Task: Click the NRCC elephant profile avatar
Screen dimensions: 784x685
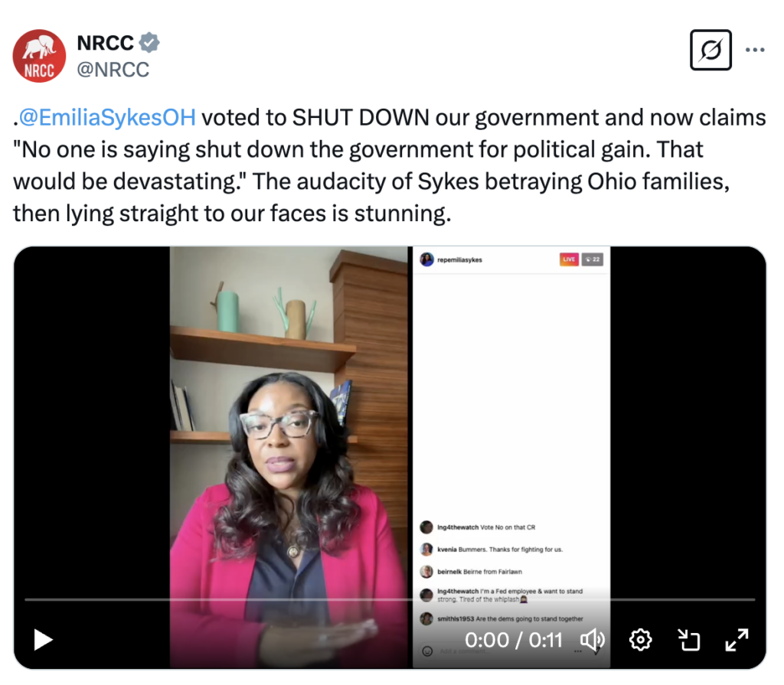Action: pos(39,56)
